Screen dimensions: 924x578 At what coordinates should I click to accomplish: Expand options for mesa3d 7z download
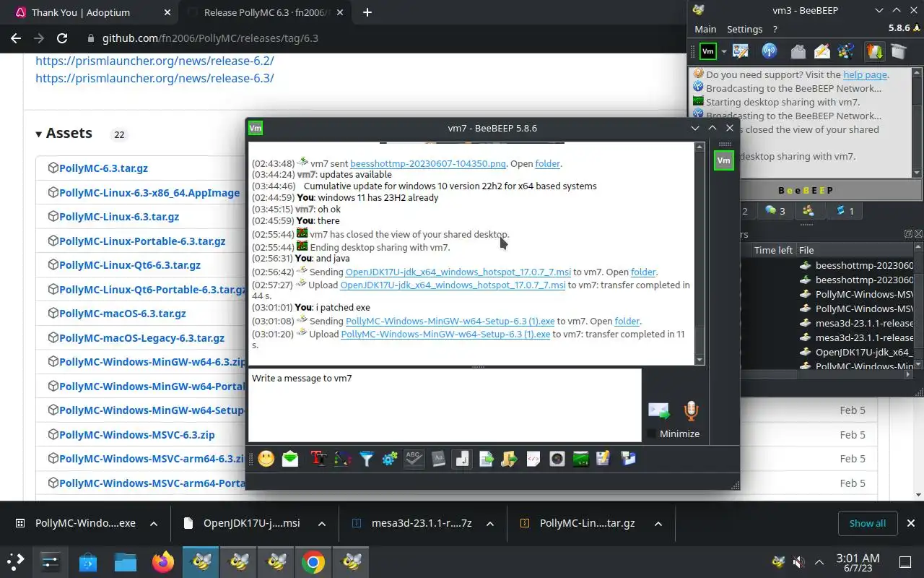click(490, 523)
